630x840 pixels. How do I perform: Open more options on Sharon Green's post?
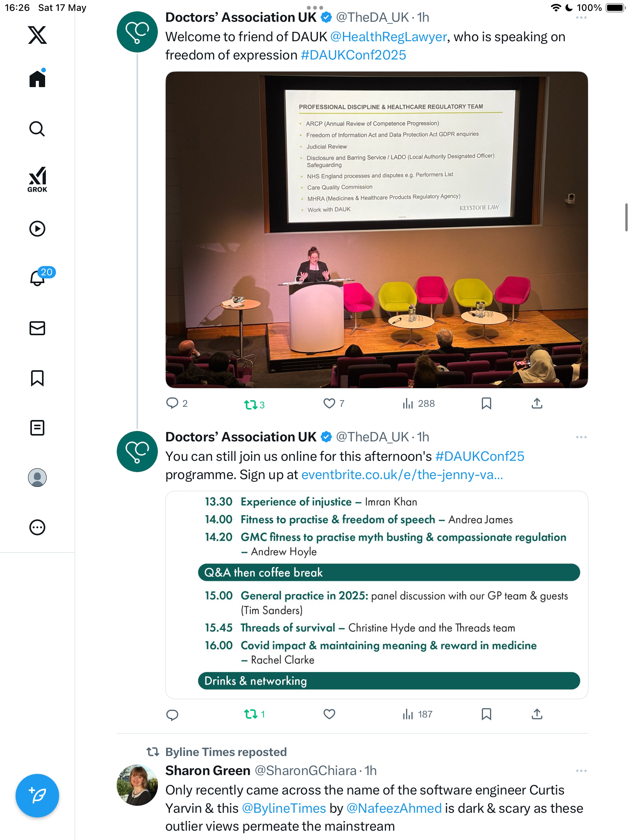[581, 771]
